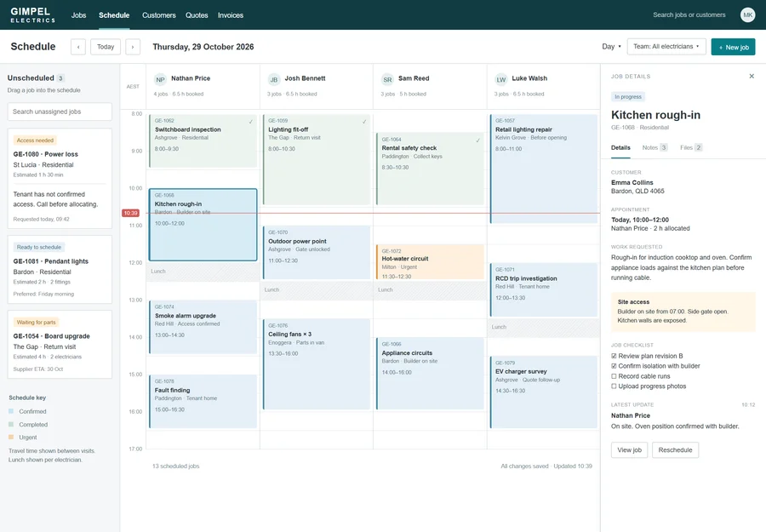Select GE-1054 Board upgrade unscheduled card

click(60, 345)
